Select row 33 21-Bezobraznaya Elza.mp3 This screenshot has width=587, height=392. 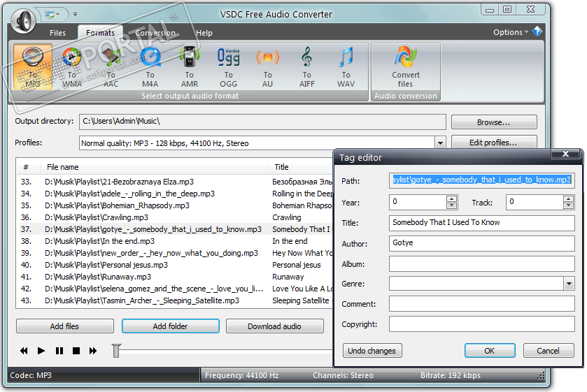tap(176, 182)
